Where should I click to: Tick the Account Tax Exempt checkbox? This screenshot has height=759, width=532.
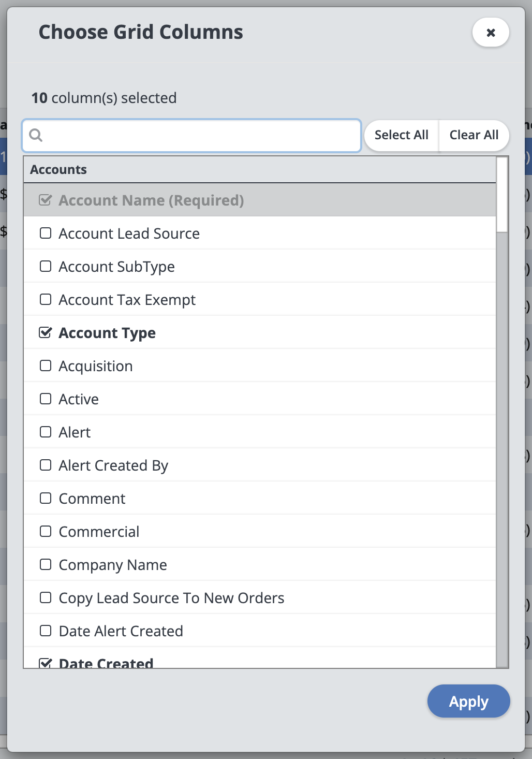coord(46,300)
